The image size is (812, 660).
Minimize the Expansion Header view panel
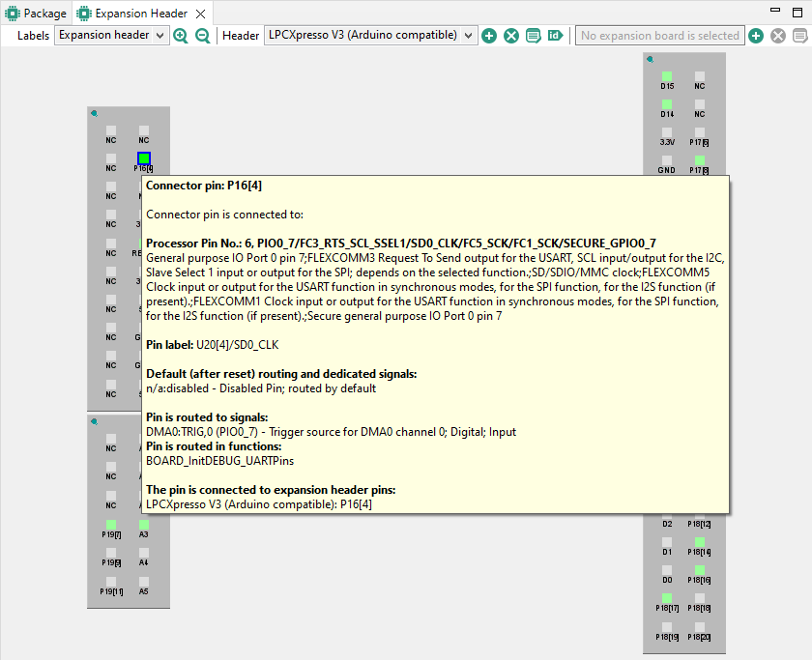pyautogui.click(x=774, y=11)
